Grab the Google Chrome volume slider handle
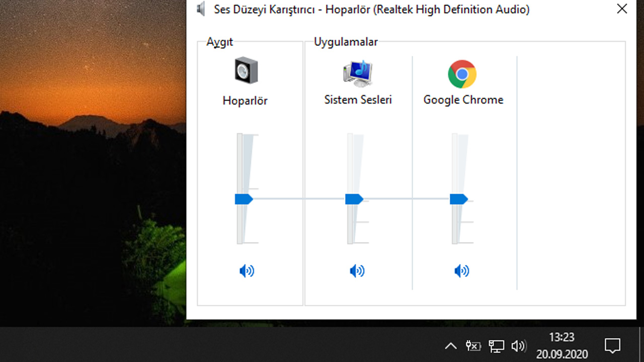 (458, 199)
